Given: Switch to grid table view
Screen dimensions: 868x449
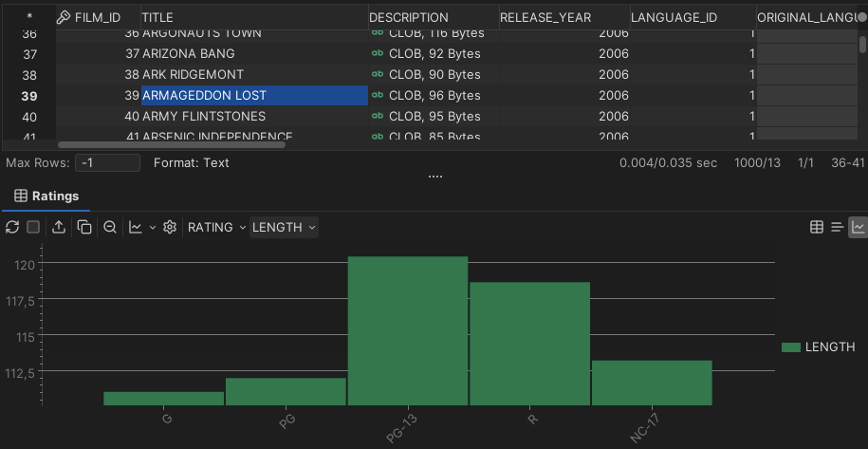Looking at the screenshot, I should (816, 227).
